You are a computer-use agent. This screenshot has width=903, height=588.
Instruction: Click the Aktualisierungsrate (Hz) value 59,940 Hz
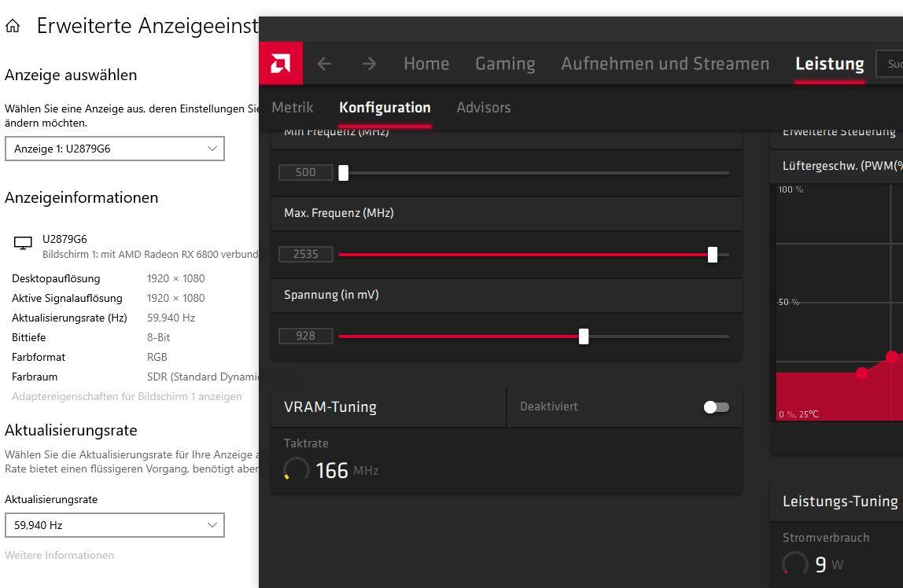tap(171, 318)
